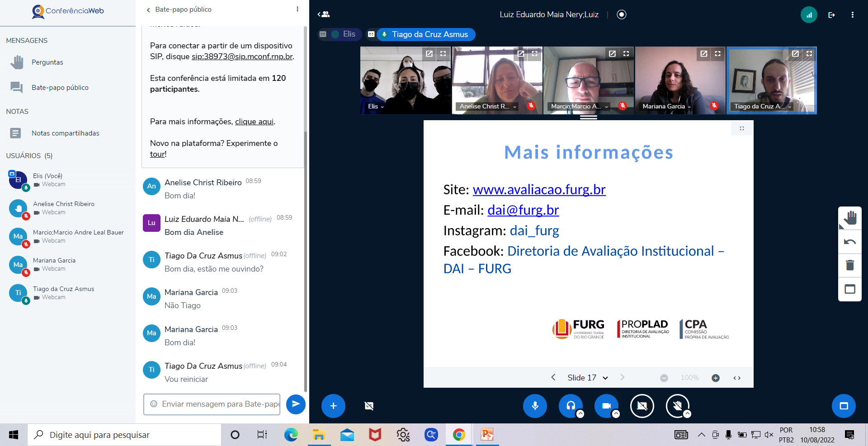Click the raise hand button in bottom bar

coord(677,406)
